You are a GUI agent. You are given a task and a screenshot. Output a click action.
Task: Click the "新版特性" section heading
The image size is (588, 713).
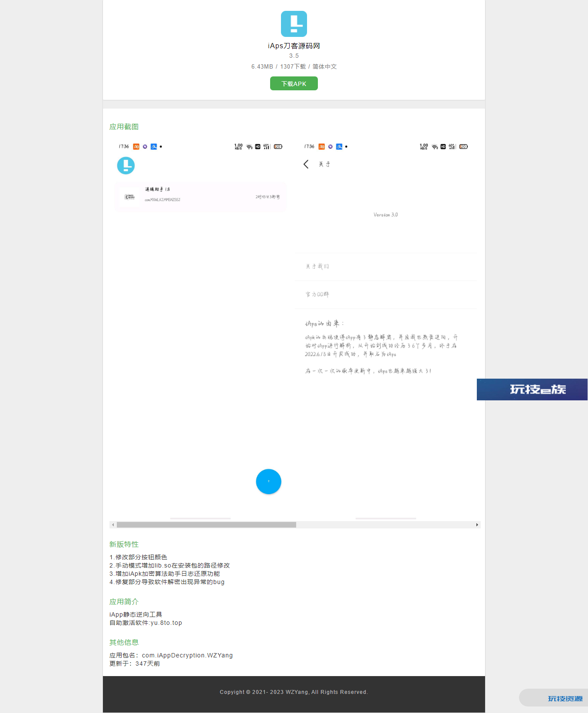point(124,545)
